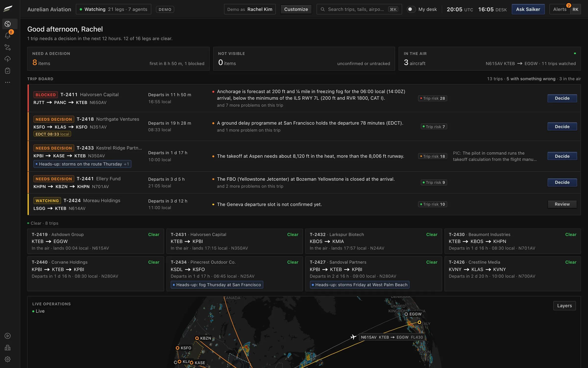Screen dimensions: 588x368
Task: Click the Customize button
Action: click(x=296, y=9)
